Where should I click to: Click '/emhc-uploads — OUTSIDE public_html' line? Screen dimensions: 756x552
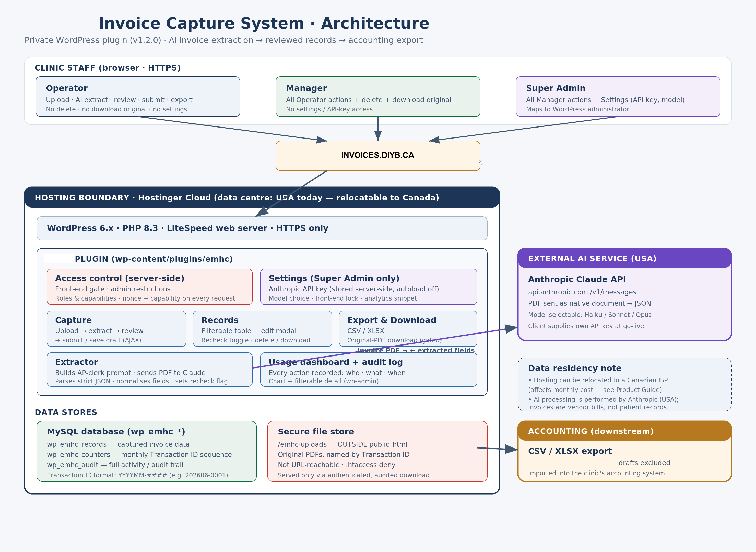(342, 444)
